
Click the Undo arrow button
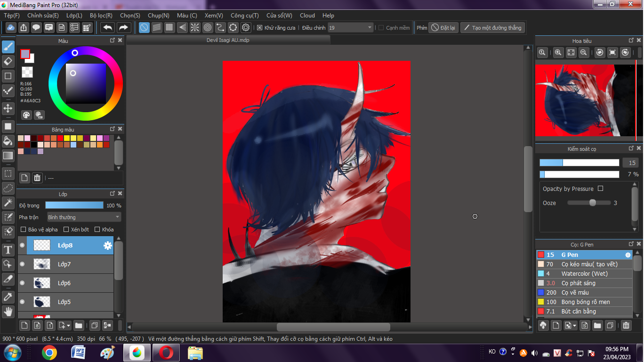[x=108, y=28]
